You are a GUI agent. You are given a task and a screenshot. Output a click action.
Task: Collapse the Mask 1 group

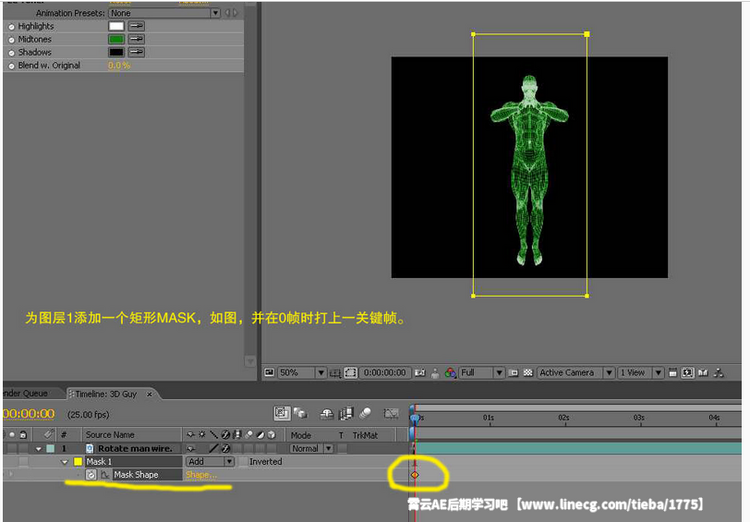tap(65, 462)
